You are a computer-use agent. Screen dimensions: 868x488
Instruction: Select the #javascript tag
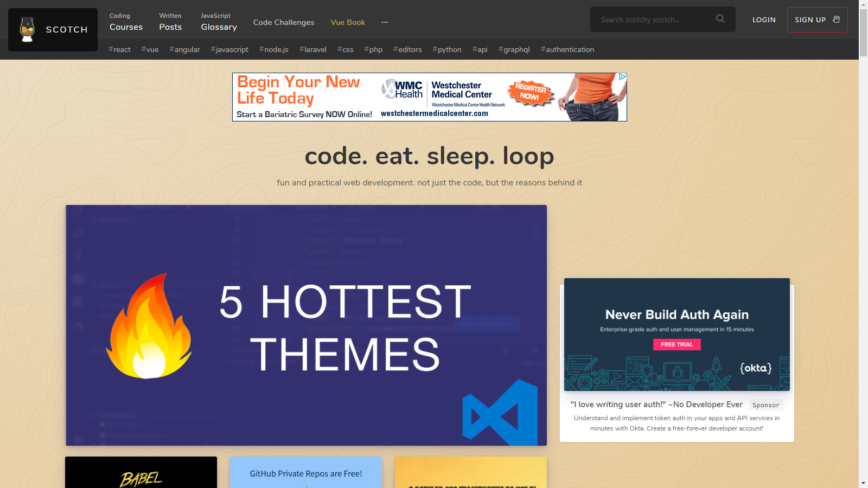click(229, 49)
